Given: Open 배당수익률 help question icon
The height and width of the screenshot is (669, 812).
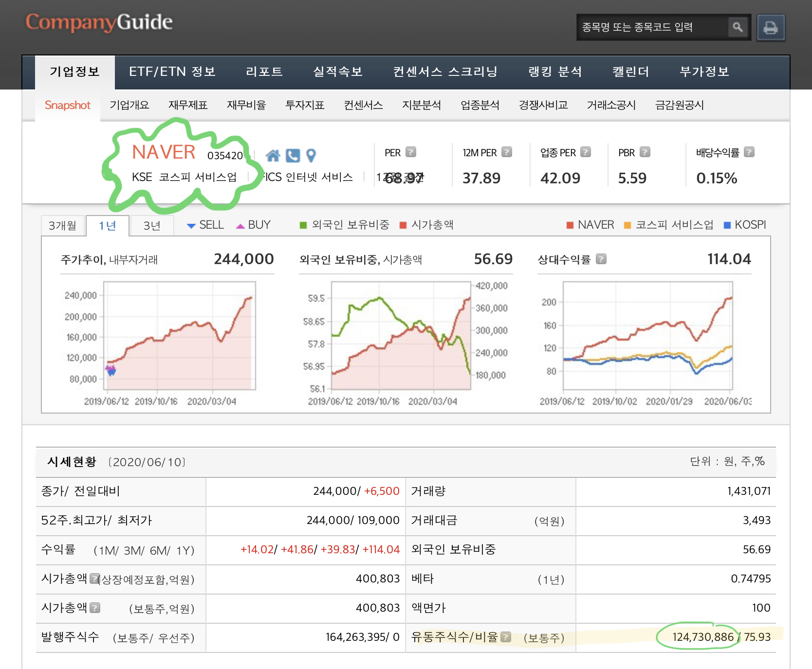Looking at the screenshot, I should pyautogui.click(x=749, y=152).
